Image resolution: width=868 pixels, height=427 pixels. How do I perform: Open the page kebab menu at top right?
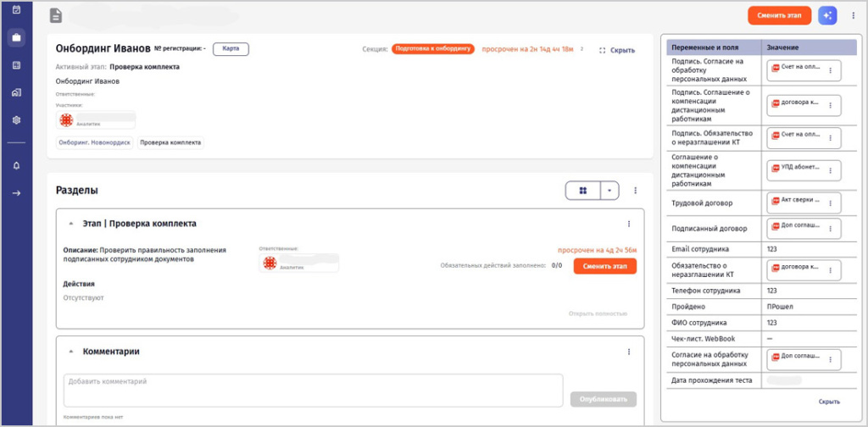tap(853, 15)
